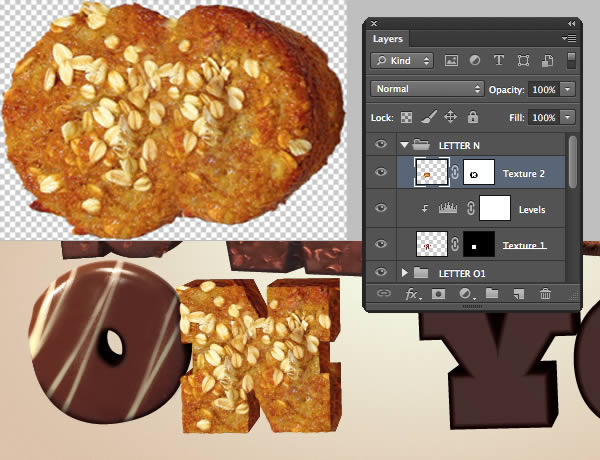Select the Levels layer mask thumbnail
The height and width of the screenshot is (460, 600).
click(x=495, y=208)
